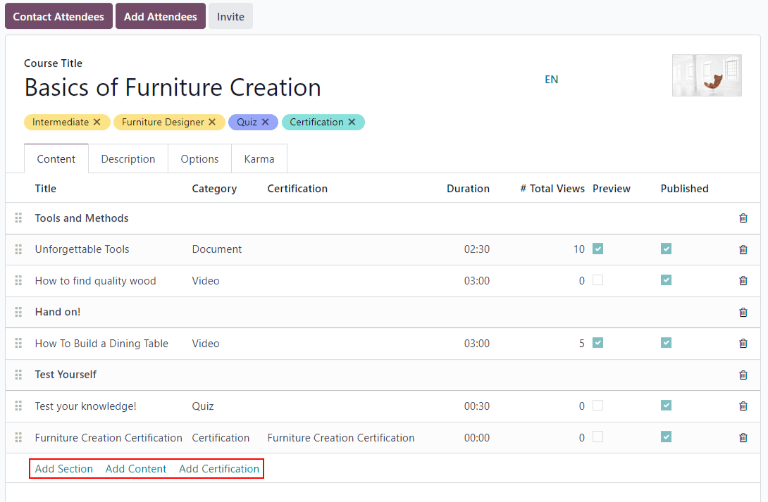Viewport: 768px width, 502px height.
Task: Uncheck Preview for Unforgettable Tools
Action: [598, 249]
